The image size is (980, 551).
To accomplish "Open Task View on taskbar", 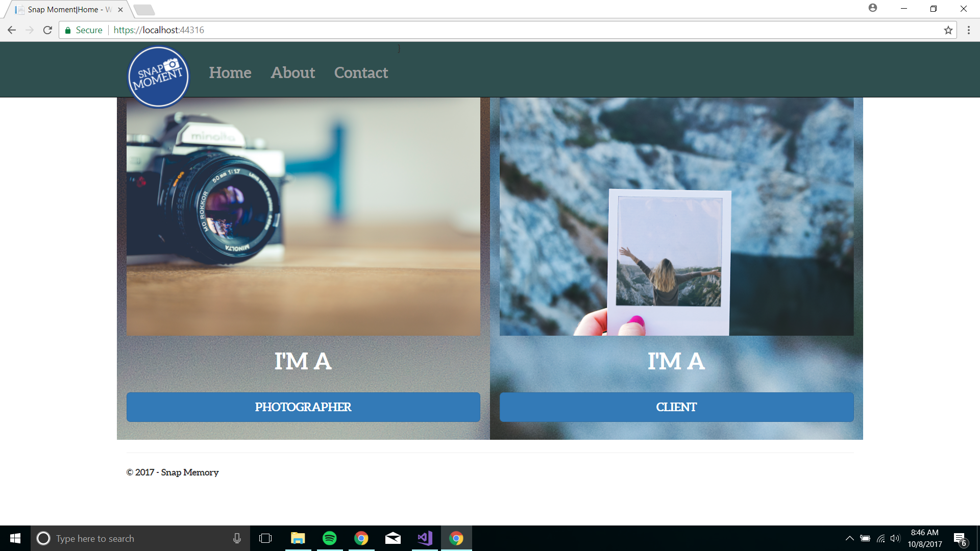I will 265,538.
